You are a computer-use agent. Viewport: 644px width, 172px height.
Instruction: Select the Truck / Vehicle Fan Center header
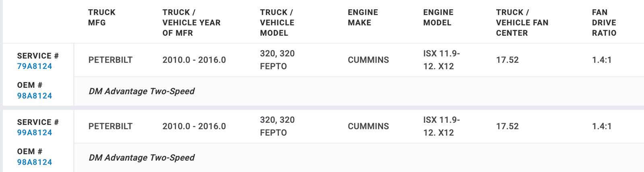tap(522, 23)
